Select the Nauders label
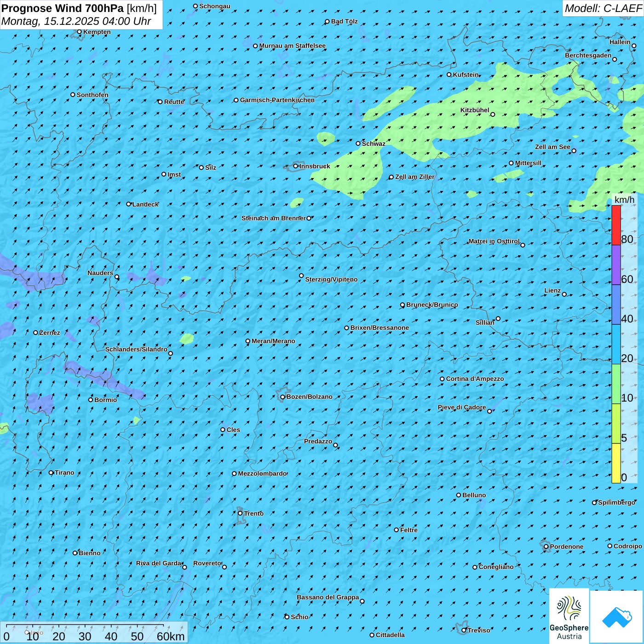This screenshot has width=644, height=644. [100, 273]
